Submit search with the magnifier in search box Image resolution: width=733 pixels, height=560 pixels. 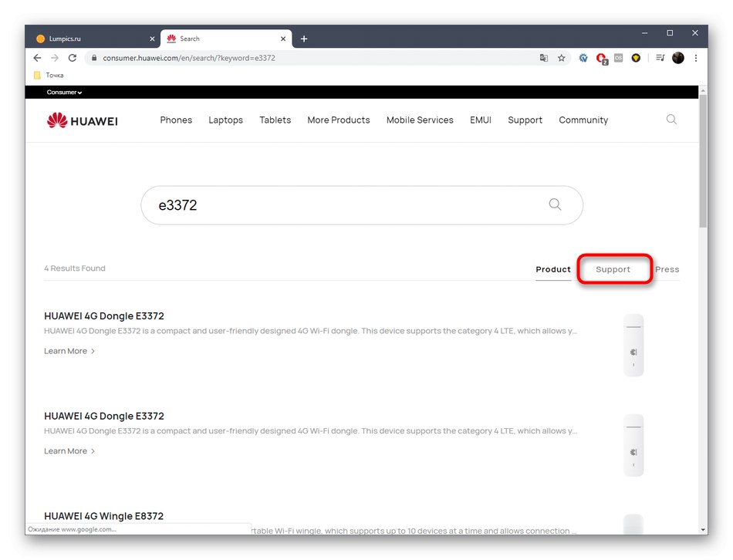[555, 204]
